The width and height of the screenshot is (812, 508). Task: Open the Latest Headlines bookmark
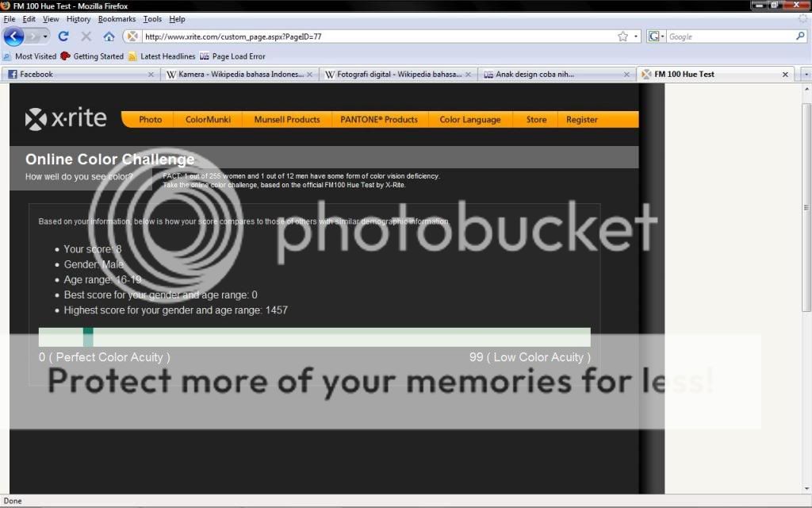coord(162,56)
